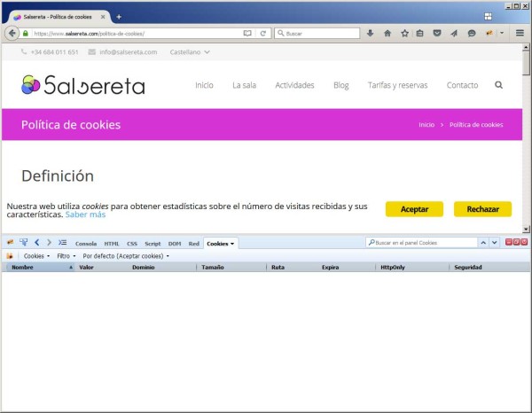Open Firebug toolbar button dropdown arrow
The height and width of the screenshot is (413, 532).
click(x=502, y=33)
